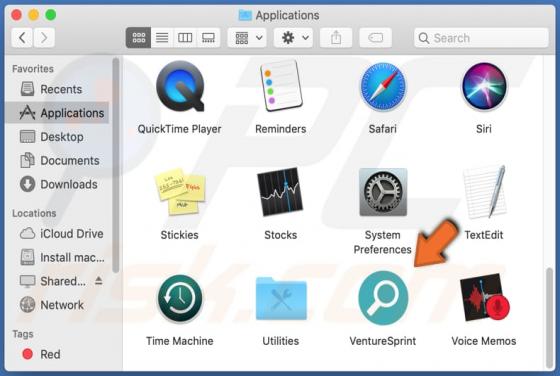This screenshot has width=560, height=376.
Task: Click the Share toolbar button
Action: pos(336,37)
